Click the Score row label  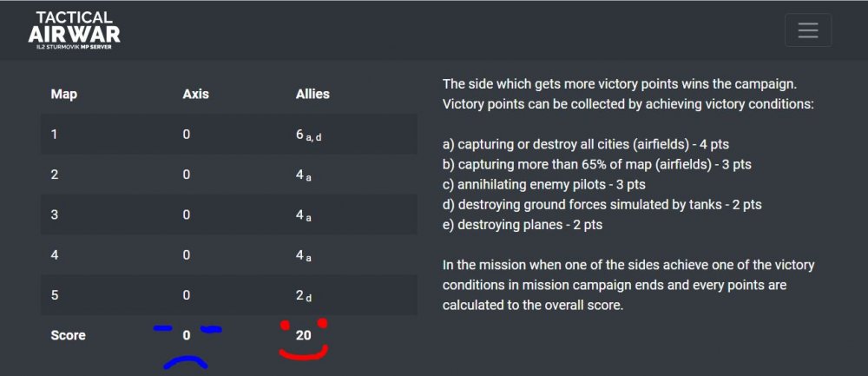(68, 334)
